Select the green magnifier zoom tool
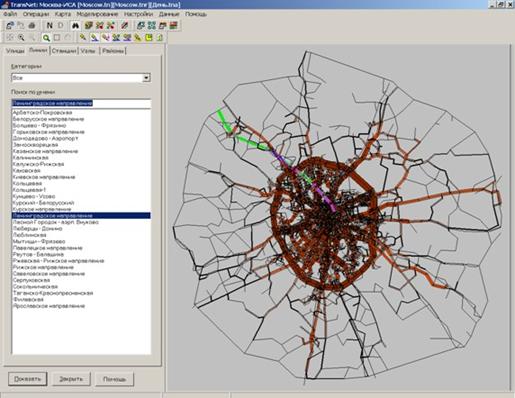 [x=46, y=38]
